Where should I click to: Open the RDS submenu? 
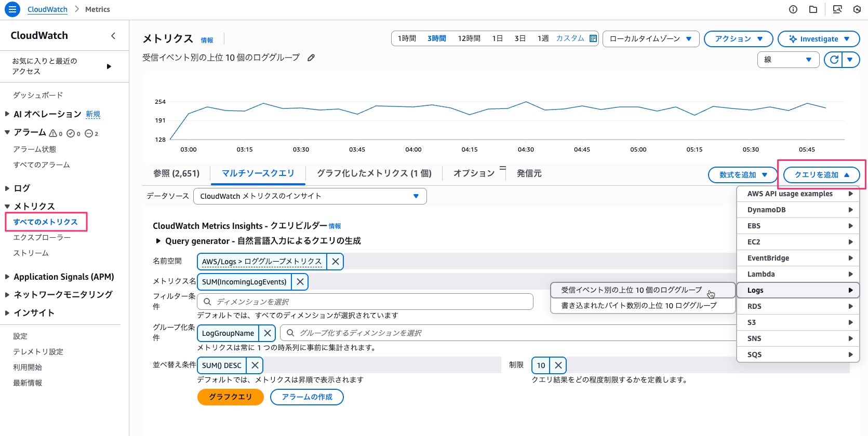[x=798, y=306]
